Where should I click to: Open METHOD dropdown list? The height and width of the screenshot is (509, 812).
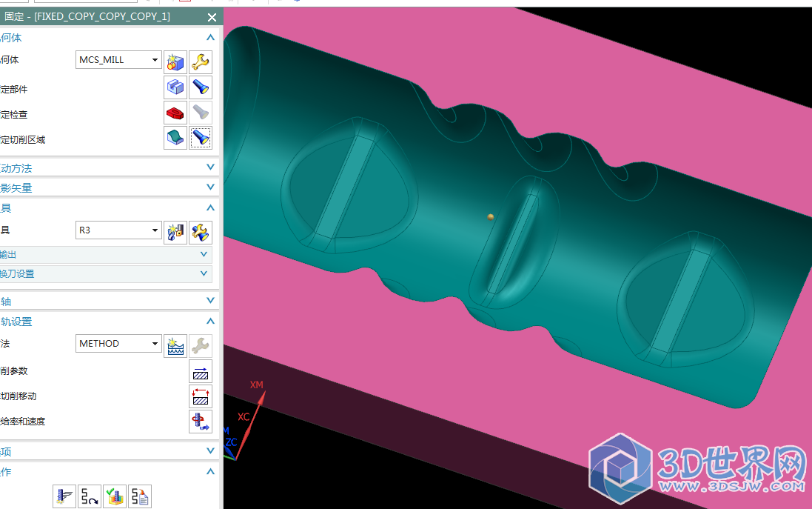(x=155, y=344)
